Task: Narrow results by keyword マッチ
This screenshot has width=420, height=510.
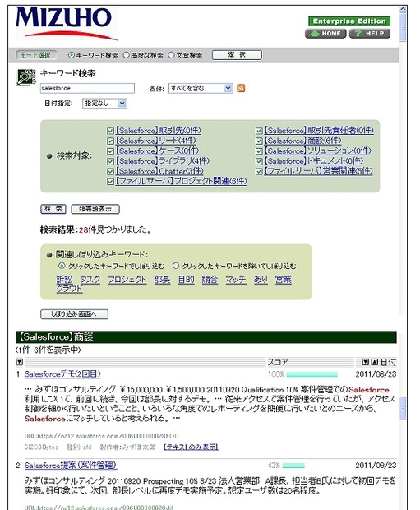Action: pos(236,280)
